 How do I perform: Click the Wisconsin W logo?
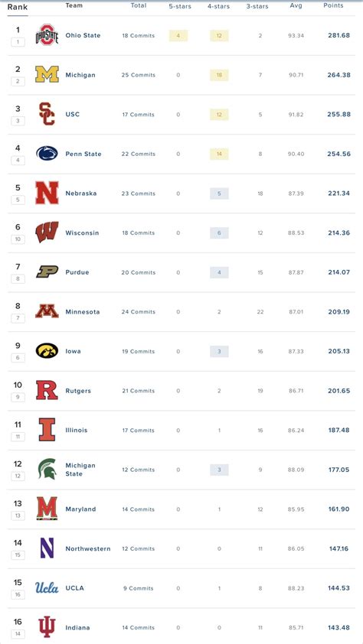[x=47, y=233]
